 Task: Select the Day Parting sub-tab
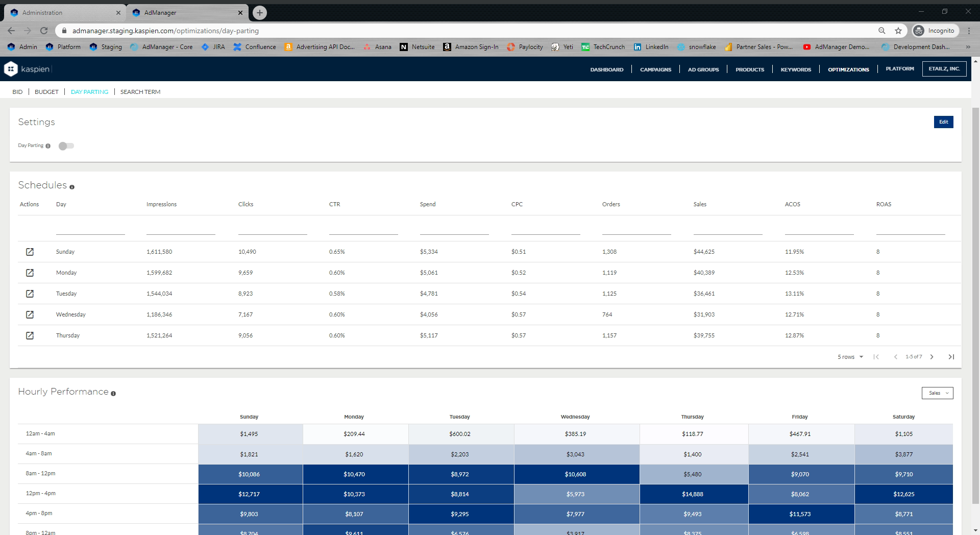point(89,92)
